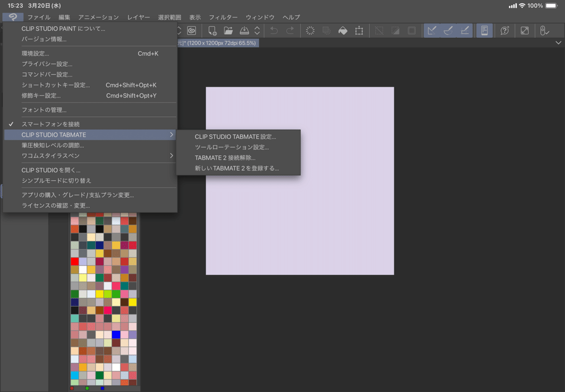
Task: Tap the Wi-Fi icon in status bar
Action: coord(522,6)
